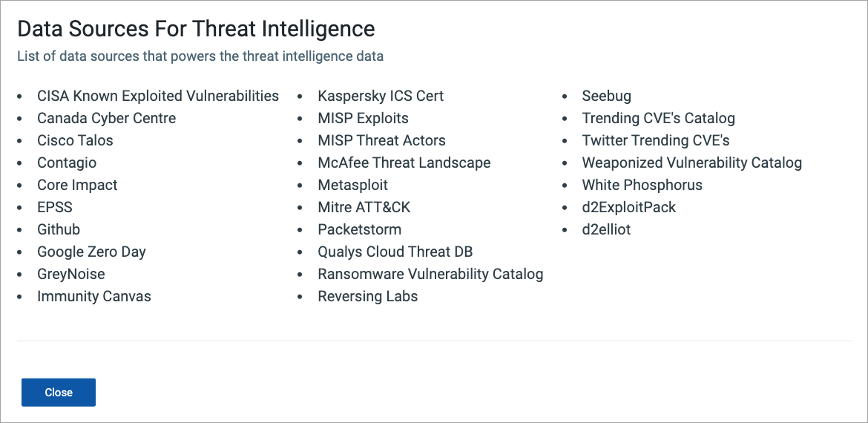Select GreyNoise data source
Image resolution: width=868 pixels, height=423 pixels.
pos(71,274)
